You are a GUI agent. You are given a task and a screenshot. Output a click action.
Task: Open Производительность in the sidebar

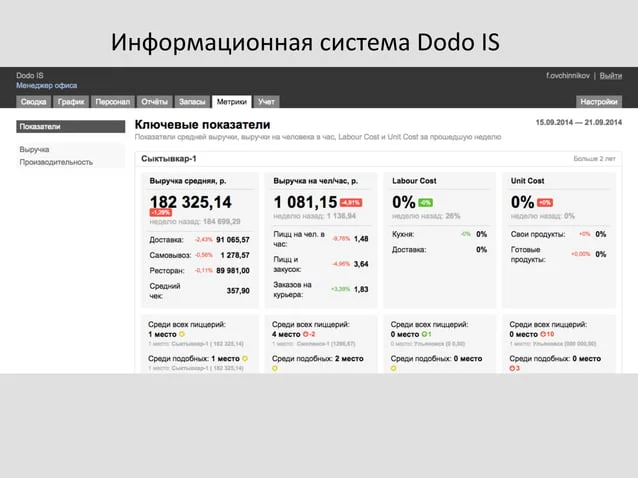click(x=56, y=162)
